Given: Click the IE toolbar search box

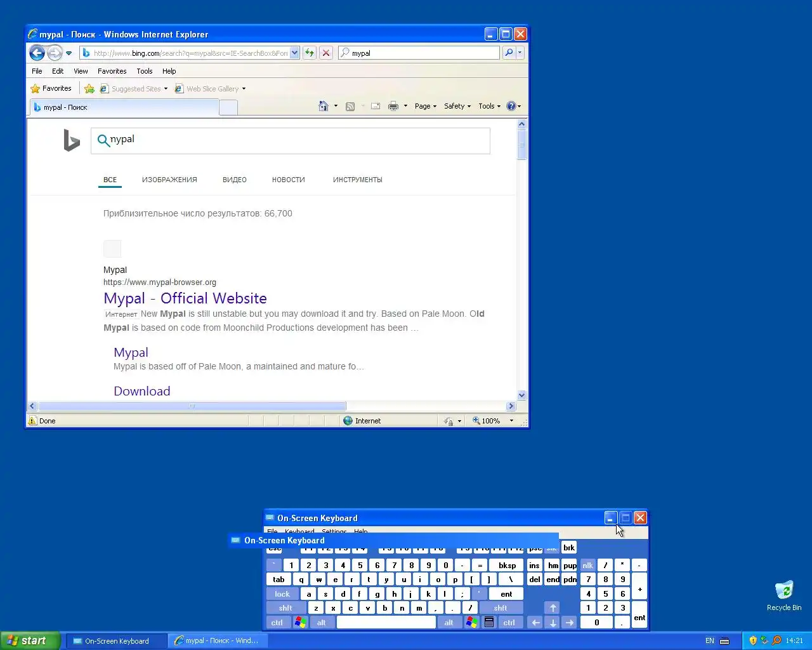Looking at the screenshot, I should (x=419, y=53).
